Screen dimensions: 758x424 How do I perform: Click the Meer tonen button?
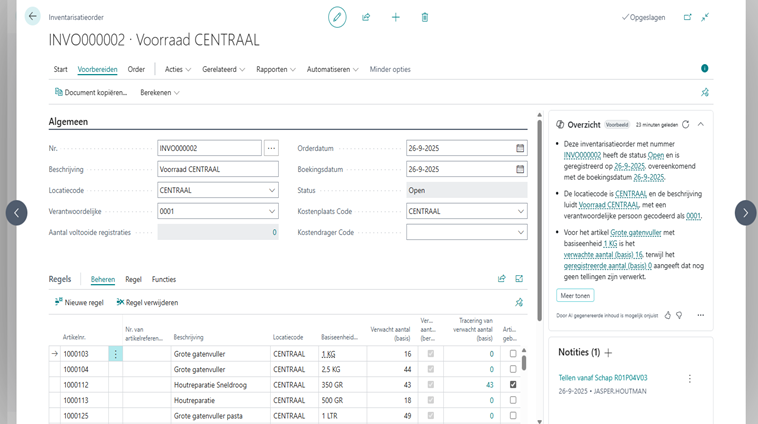tap(575, 295)
